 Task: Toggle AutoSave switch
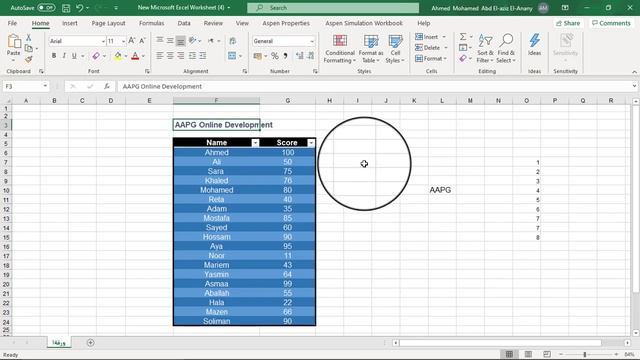click(x=46, y=8)
